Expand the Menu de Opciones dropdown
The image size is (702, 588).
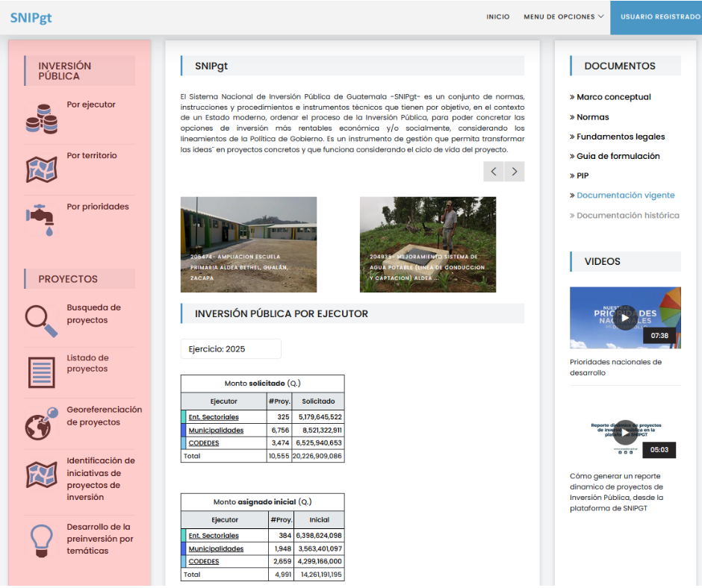point(563,16)
